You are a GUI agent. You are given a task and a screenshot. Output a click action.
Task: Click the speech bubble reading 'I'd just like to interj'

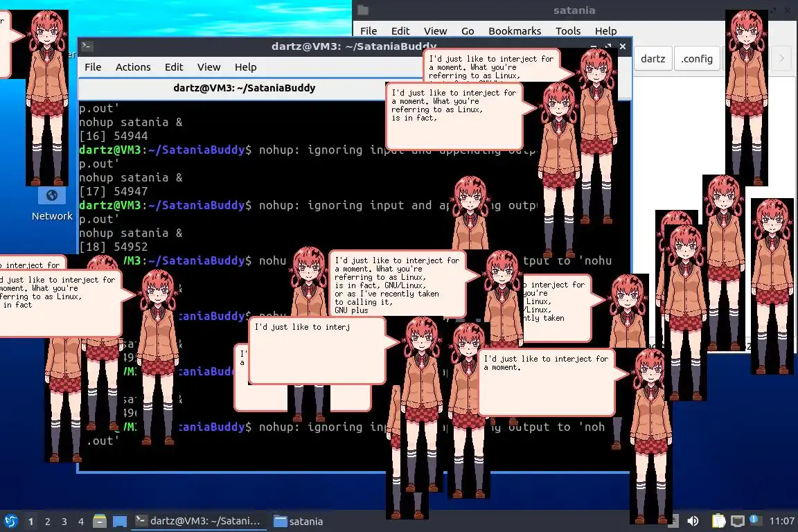tap(317, 351)
